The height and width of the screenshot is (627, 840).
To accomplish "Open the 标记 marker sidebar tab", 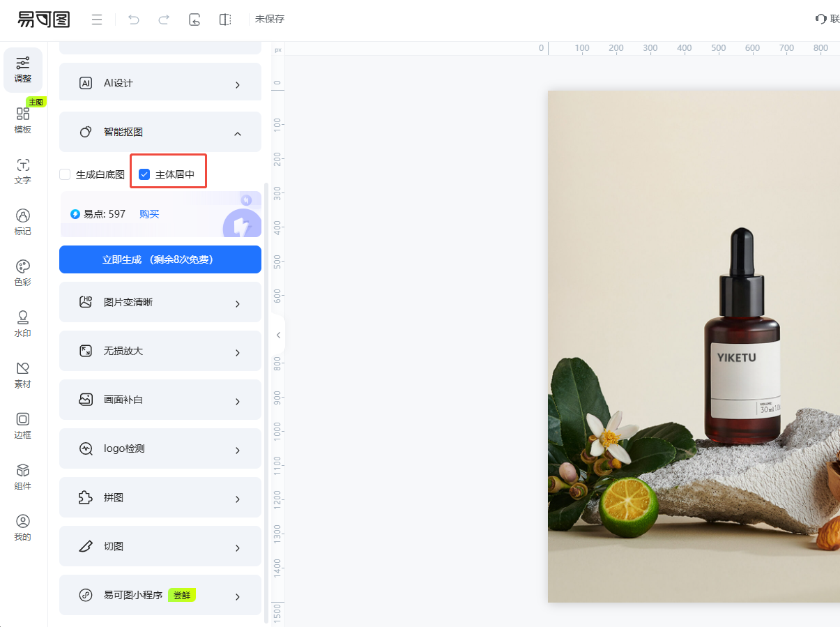I will (23, 222).
